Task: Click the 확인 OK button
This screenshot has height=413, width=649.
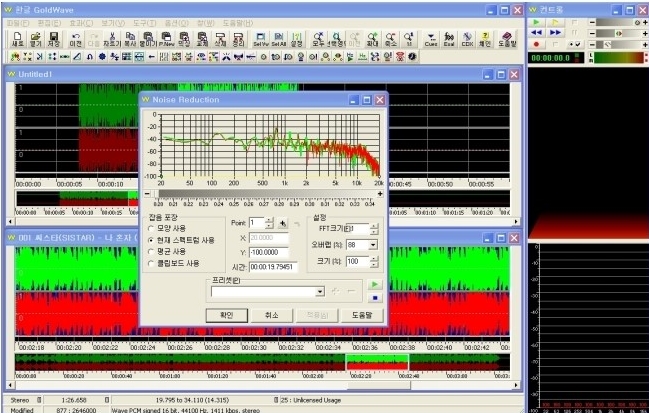Action: (x=226, y=315)
